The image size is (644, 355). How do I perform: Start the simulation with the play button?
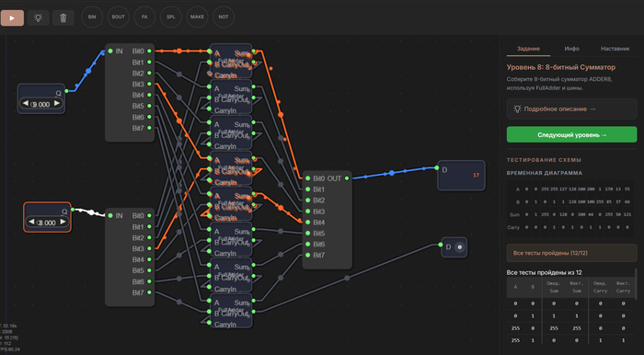pyautogui.click(x=12, y=18)
